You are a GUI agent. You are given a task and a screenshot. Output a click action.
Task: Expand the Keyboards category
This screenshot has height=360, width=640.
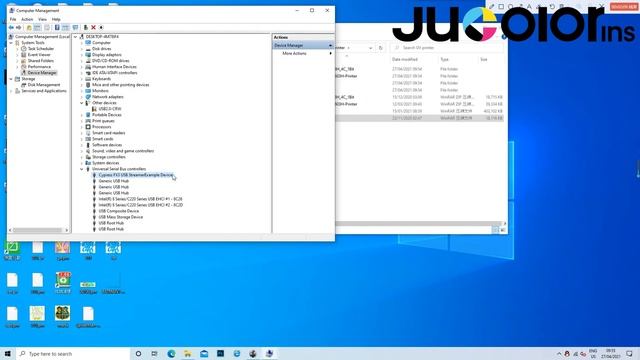(82, 79)
